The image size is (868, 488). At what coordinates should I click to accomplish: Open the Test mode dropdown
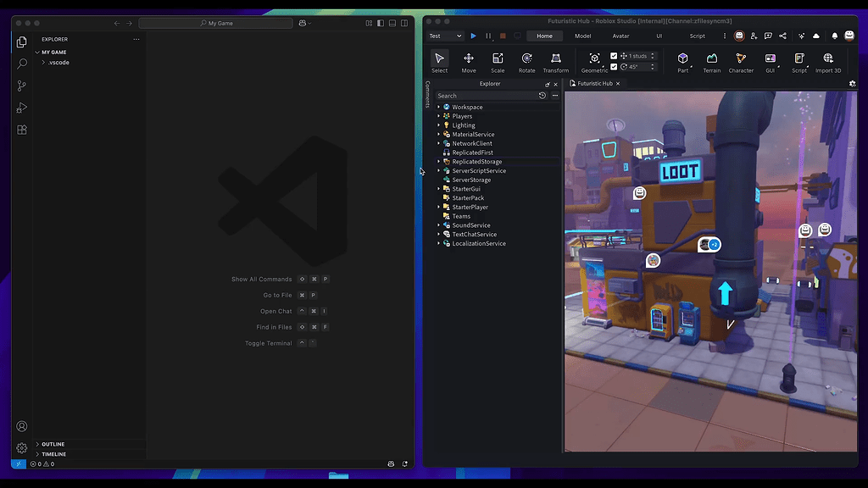click(447, 36)
